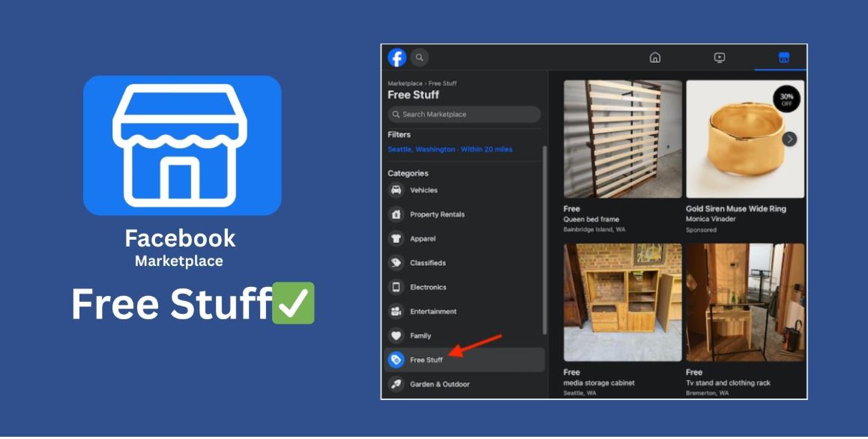Image resolution: width=868 pixels, height=439 pixels.
Task: Click the Apparel shirt icon
Action: click(397, 238)
